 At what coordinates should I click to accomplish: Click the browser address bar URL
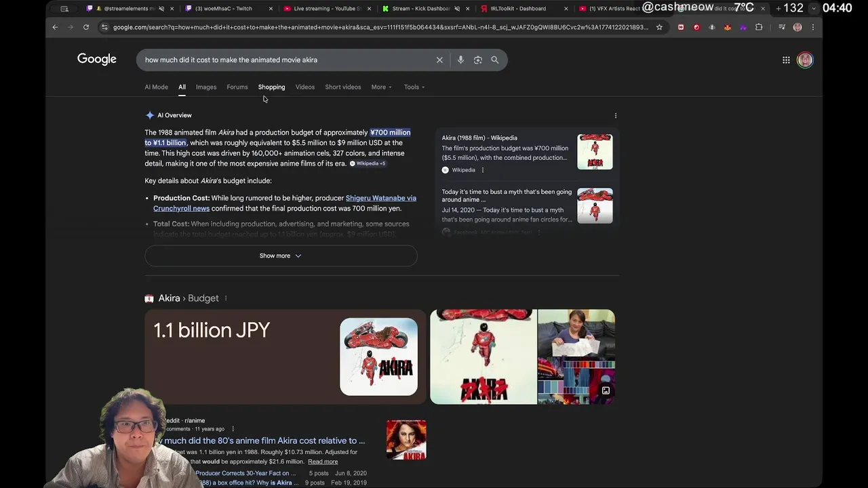(380, 27)
